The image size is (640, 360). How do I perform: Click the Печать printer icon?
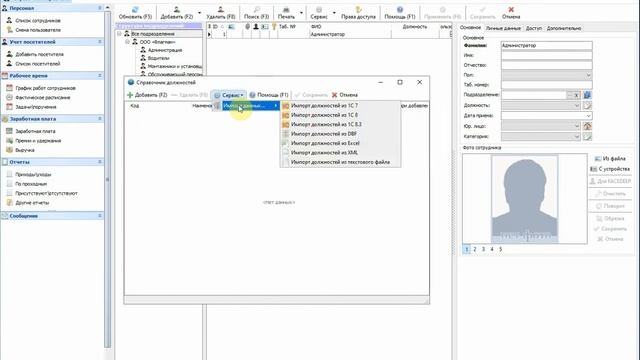pos(286,10)
